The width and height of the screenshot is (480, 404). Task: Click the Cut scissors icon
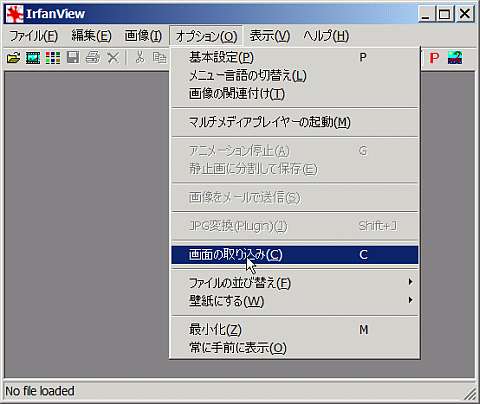click(140, 58)
